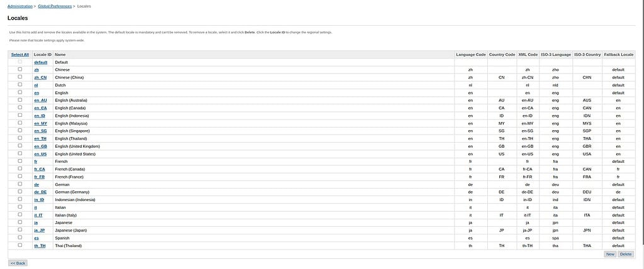Click the New button

tap(611, 255)
